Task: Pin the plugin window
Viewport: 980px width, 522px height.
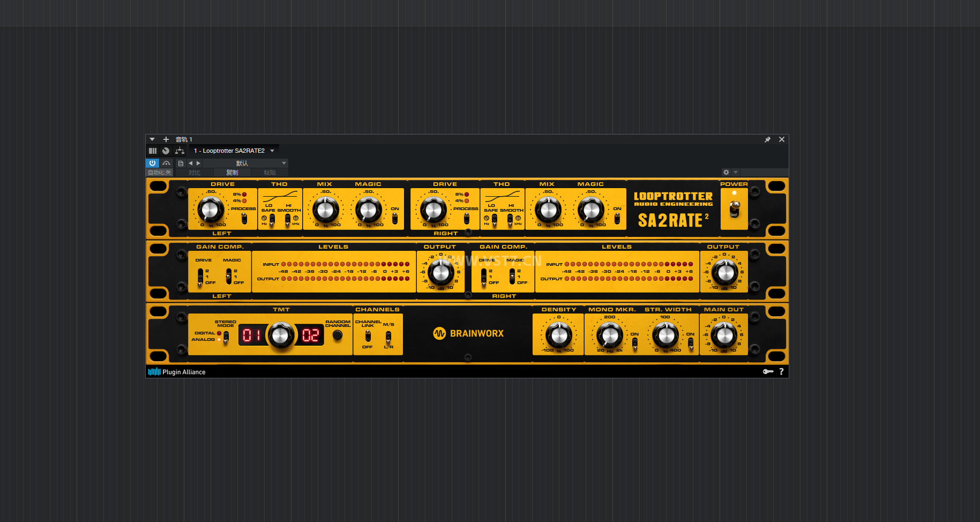Action: 767,139
